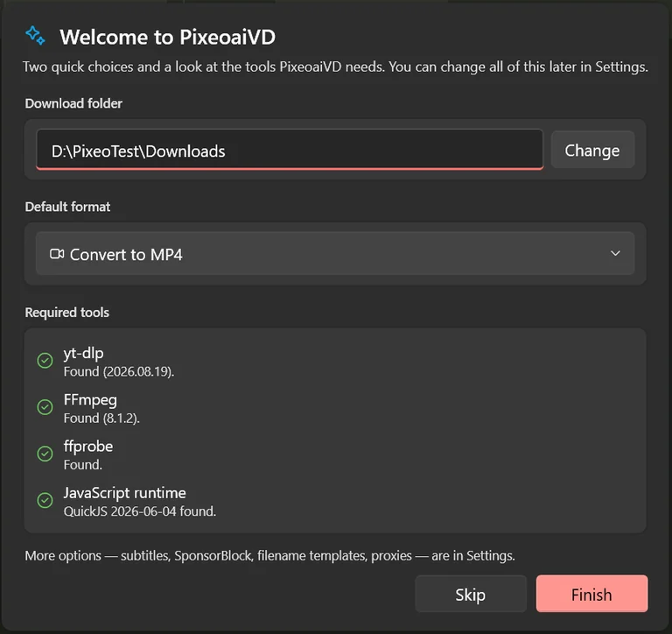Click the 'Found.' status under ffprobe
This screenshot has height=634, width=672.
point(83,465)
